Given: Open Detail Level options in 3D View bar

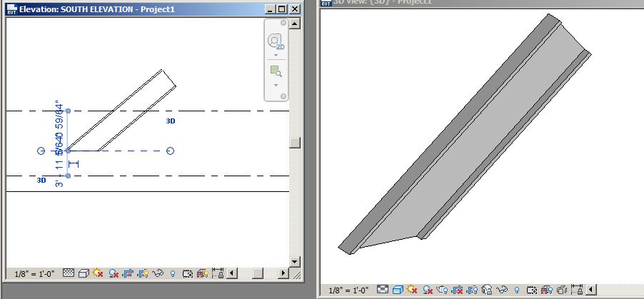Looking at the screenshot, I should (x=383, y=290).
